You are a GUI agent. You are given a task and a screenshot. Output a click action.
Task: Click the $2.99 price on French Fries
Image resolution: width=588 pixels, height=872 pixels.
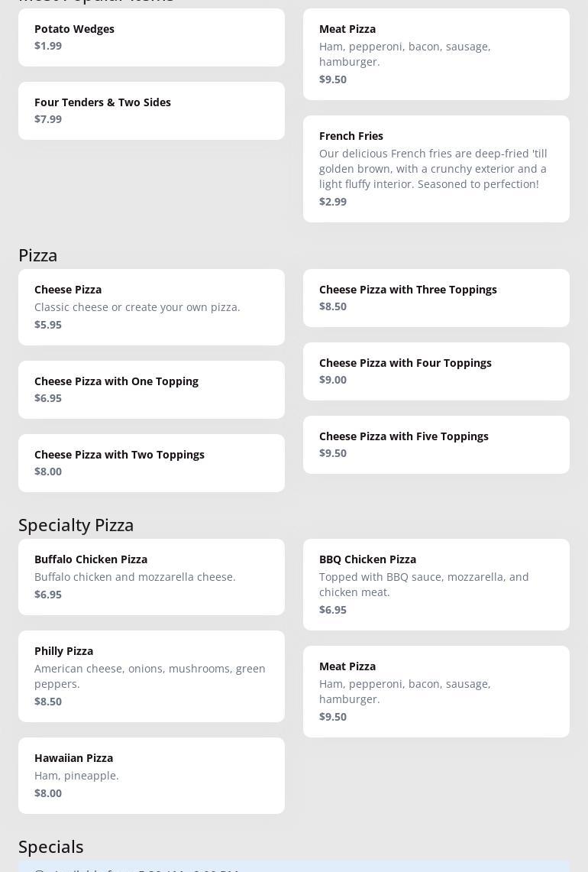point(333,202)
